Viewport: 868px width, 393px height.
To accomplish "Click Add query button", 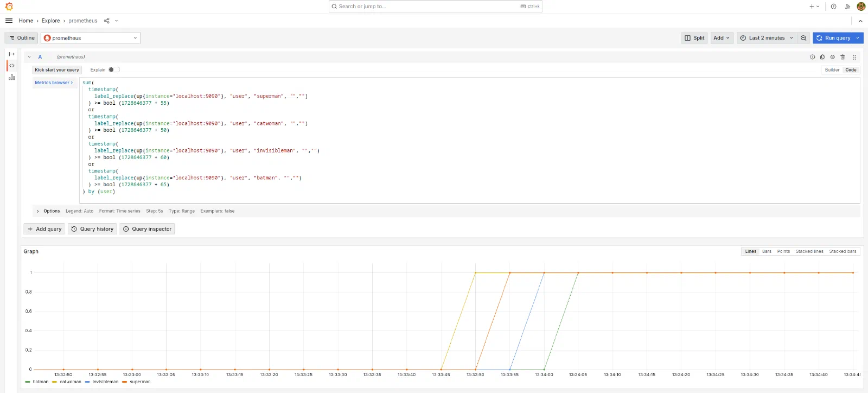I will point(44,229).
